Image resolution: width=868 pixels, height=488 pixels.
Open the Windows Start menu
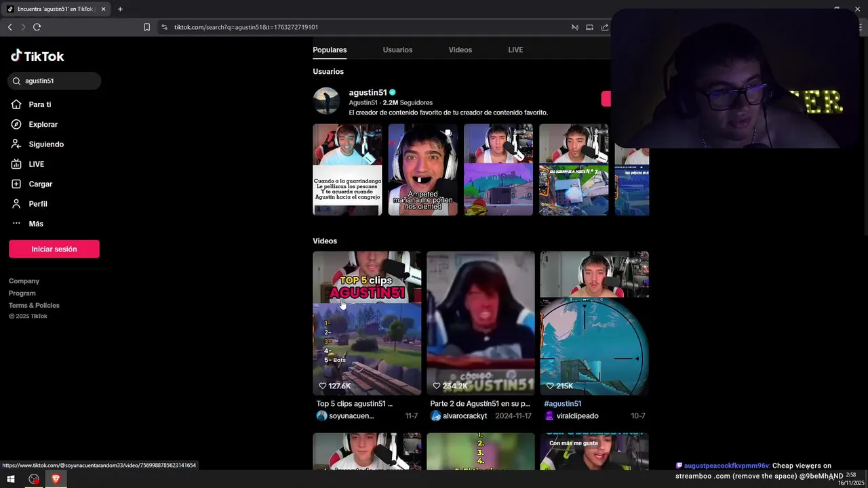(11, 479)
